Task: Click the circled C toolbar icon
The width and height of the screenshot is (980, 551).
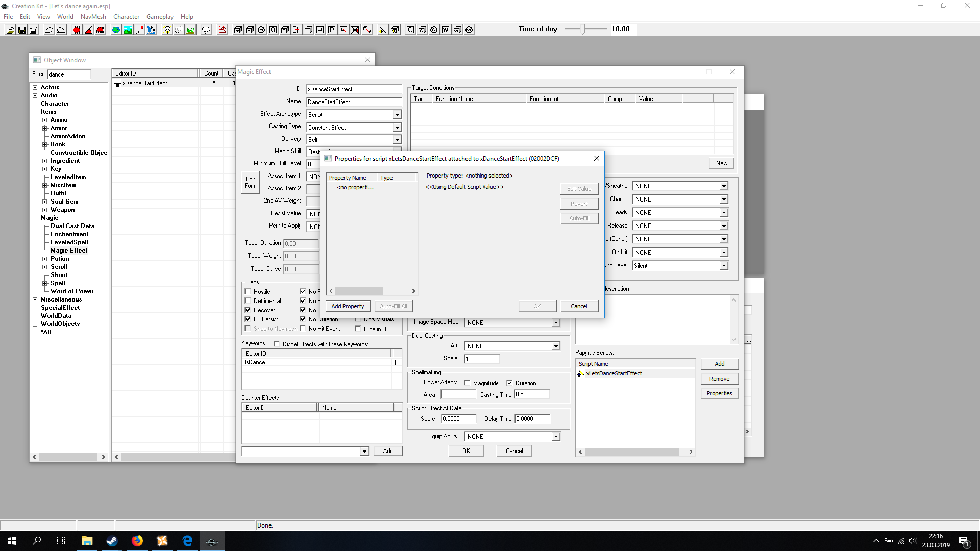Action: 434,30
